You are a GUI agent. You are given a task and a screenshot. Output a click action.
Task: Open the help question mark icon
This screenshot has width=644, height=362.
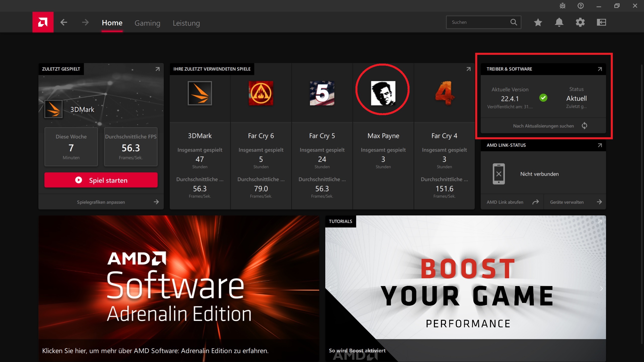581,6
